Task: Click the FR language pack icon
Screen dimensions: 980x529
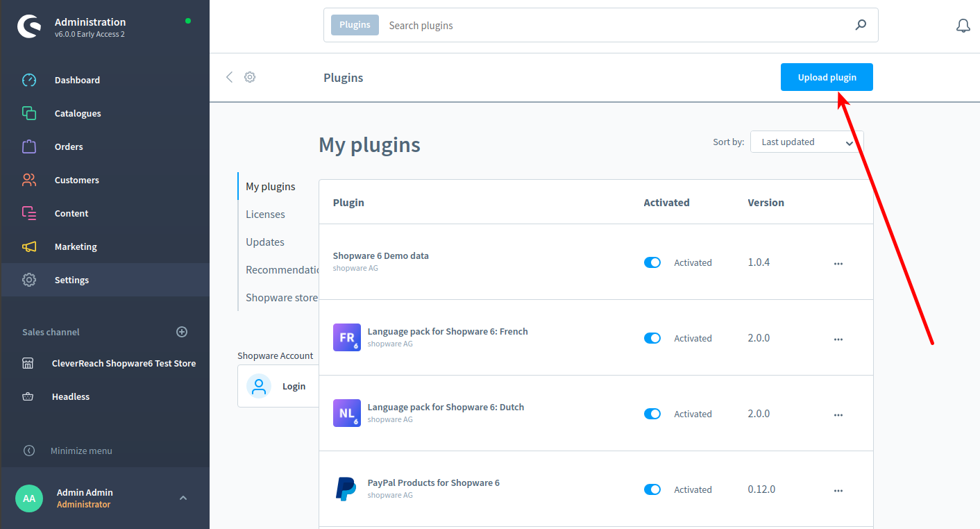Action: 347,337
